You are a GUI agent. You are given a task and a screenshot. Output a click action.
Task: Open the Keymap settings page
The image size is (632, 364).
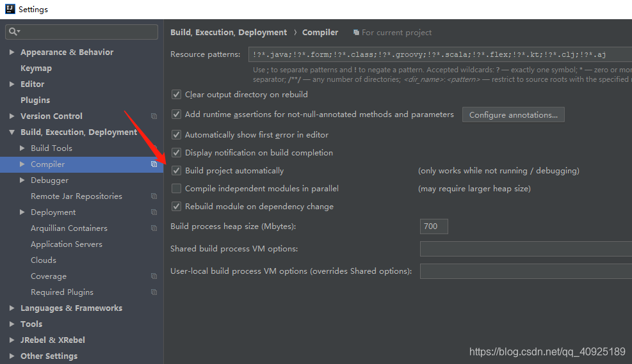(x=36, y=68)
